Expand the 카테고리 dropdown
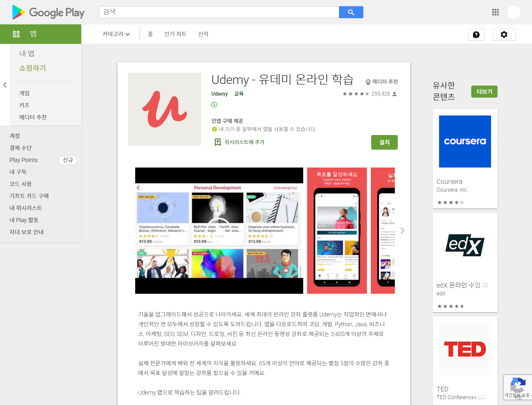The width and height of the screenshot is (532, 405). click(x=116, y=34)
